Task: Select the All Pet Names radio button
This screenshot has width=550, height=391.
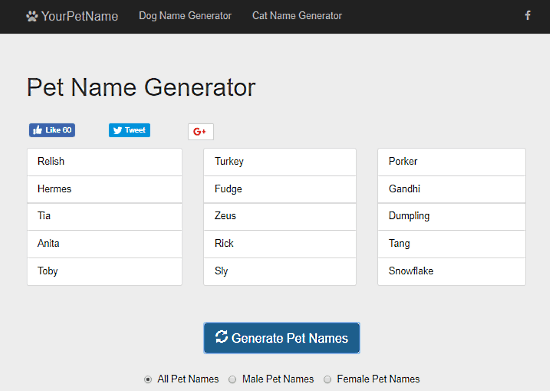Action: coord(148,379)
